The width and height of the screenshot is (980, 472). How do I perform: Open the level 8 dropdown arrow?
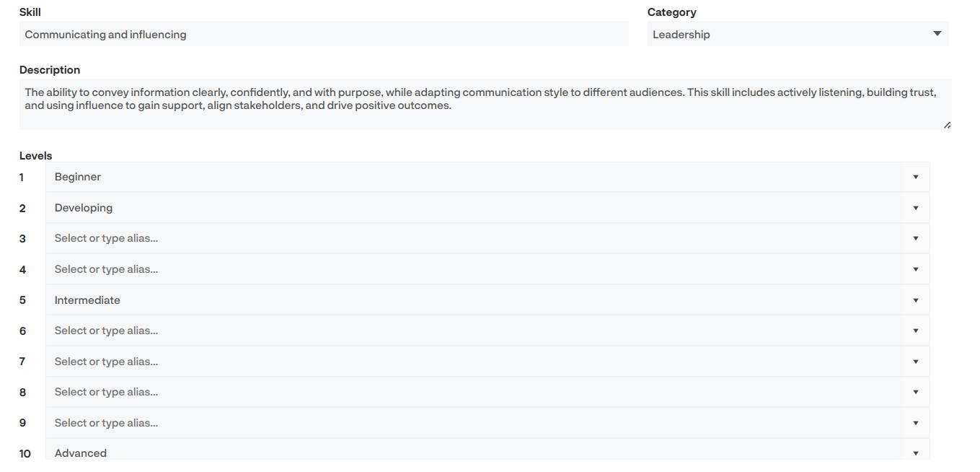point(915,392)
